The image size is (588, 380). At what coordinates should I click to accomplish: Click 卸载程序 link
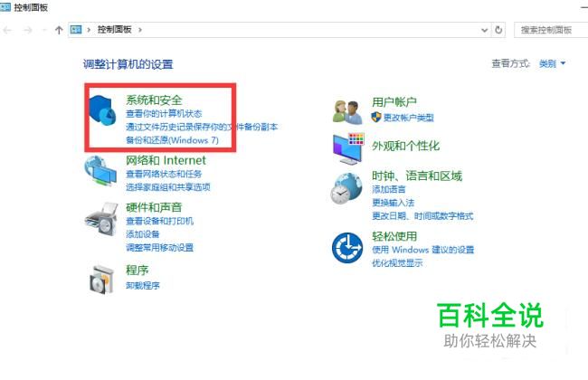click(x=143, y=285)
